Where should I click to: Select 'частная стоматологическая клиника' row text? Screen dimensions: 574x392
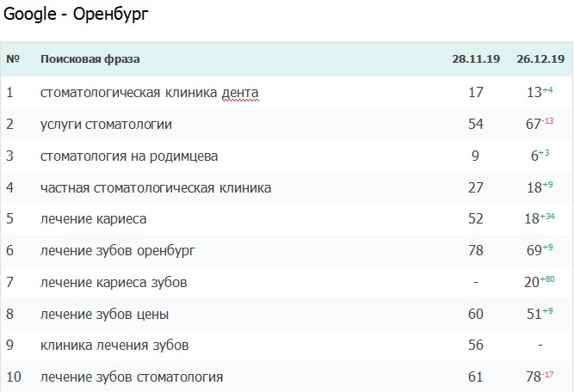(x=156, y=187)
